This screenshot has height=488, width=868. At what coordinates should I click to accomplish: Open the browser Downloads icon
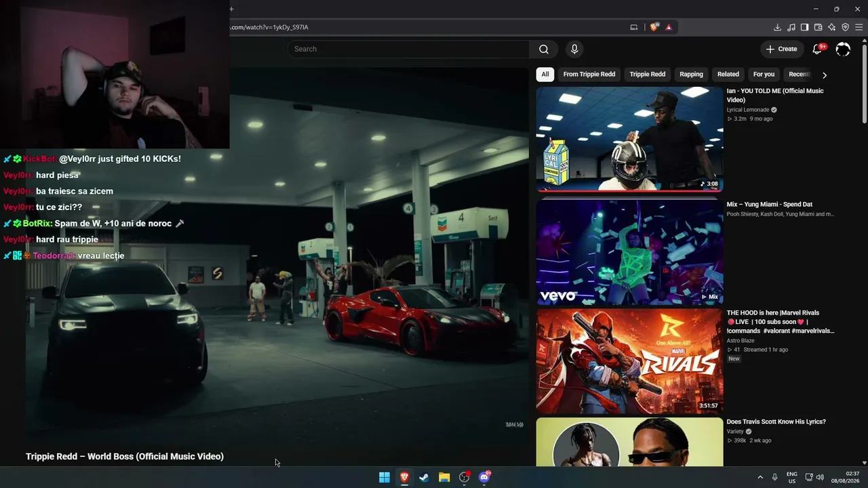pos(777,27)
